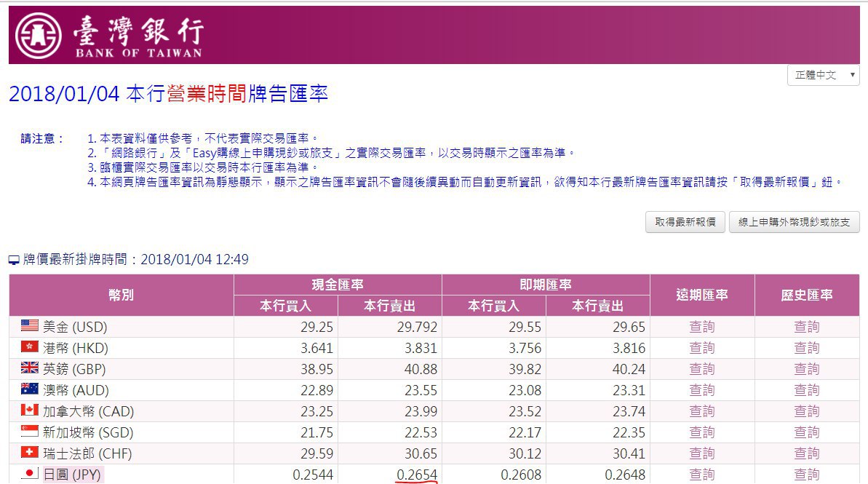This screenshot has width=868, height=484.
Task: Click the SGD cash buying rate 21.75
Action: pos(316,432)
